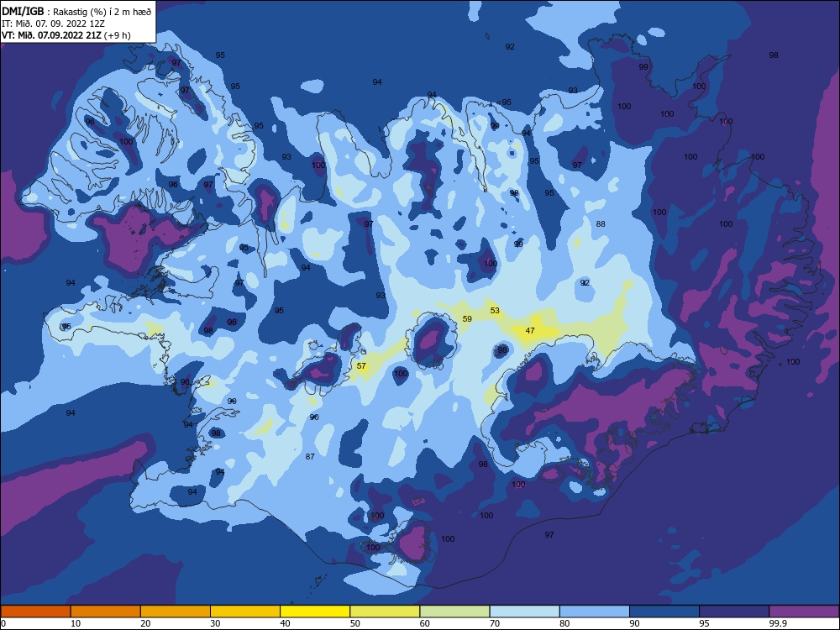Click the 98 value in the top-right sea corner
Viewport: 840px width, 630px height.
[x=774, y=55]
